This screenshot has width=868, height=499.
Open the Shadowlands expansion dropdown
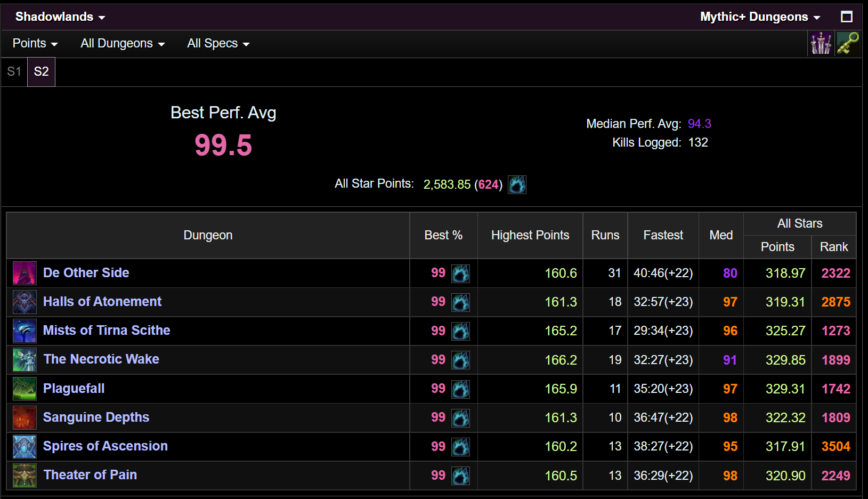60,17
